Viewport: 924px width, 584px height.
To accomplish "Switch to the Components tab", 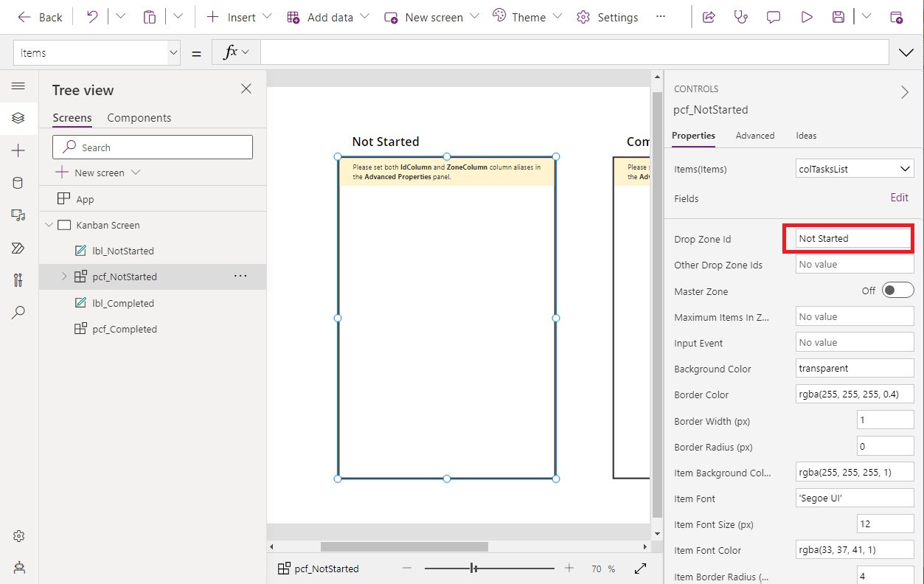I will [x=139, y=117].
